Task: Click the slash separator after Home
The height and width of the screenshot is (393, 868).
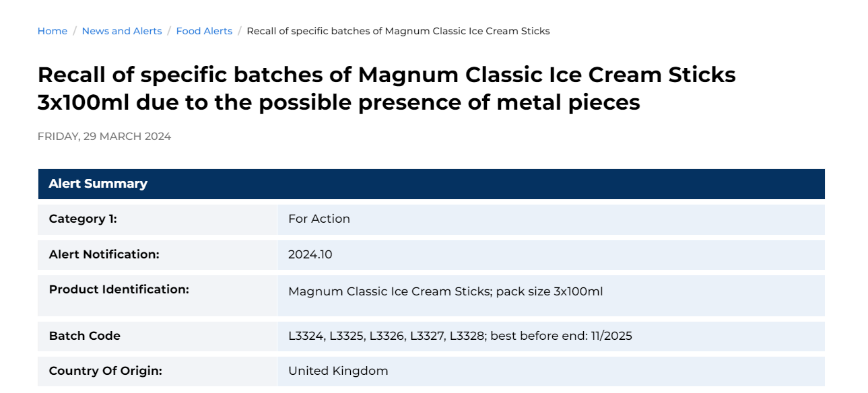Action: click(75, 31)
